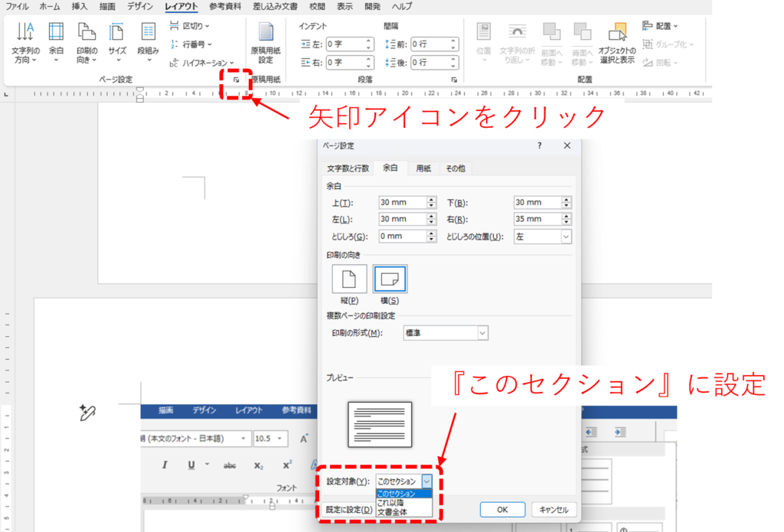
Task: Select 縦 portrait orientation in dialog
Action: click(348, 279)
